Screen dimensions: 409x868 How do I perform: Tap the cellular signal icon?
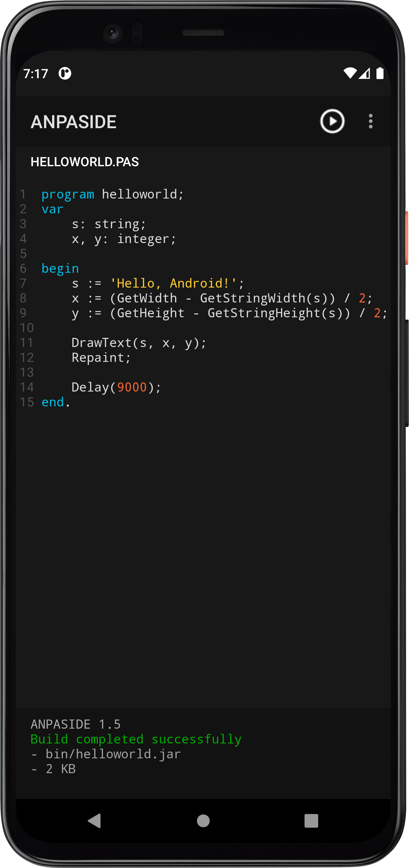(364, 73)
